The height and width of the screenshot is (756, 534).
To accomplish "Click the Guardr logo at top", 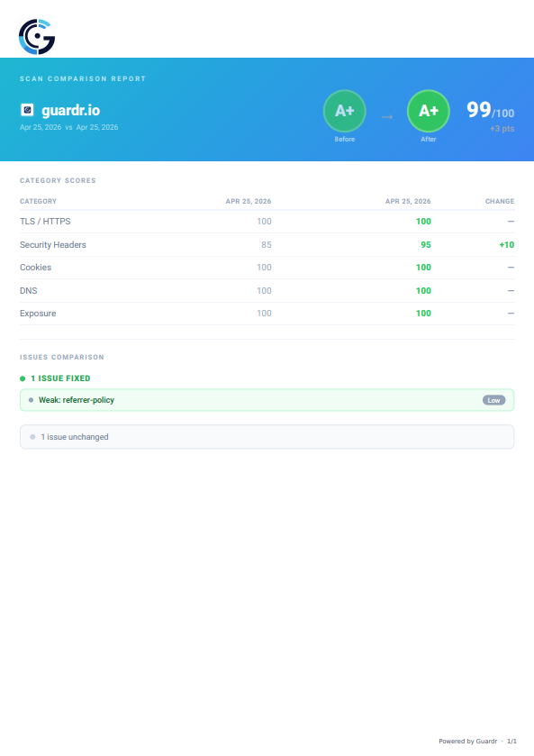I will (37, 37).
